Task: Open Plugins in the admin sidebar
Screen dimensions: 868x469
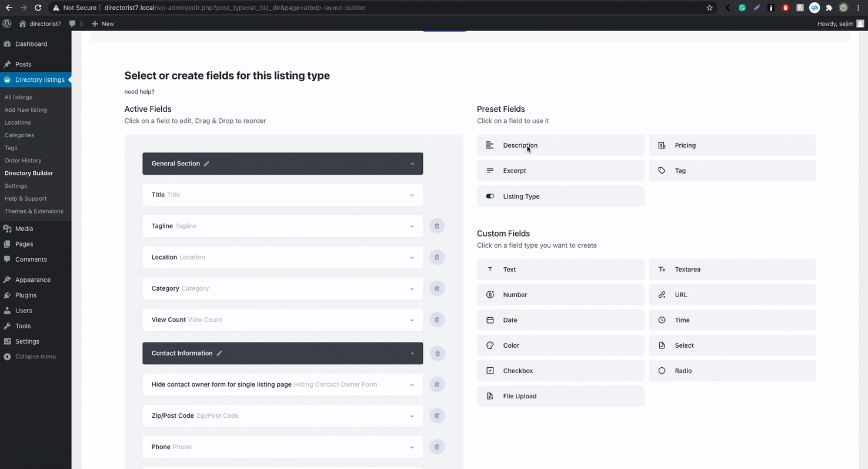Action: point(26,295)
